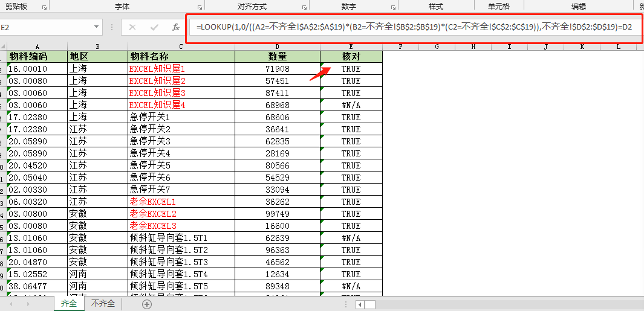The image size is (644, 311).
Task: Click the 物料编码 header cell
Action: click(37, 56)
